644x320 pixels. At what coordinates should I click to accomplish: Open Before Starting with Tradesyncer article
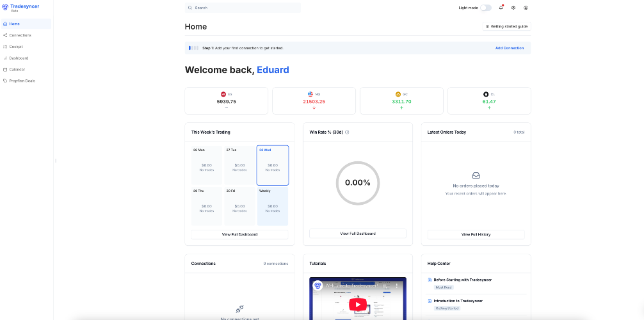point(462,280)
